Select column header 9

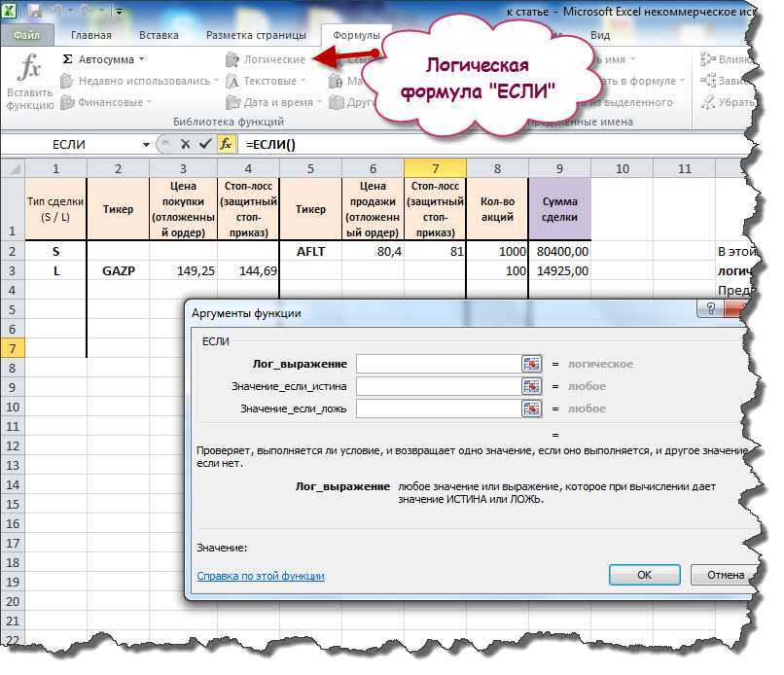pyautogui.click(x=559, y=168)
